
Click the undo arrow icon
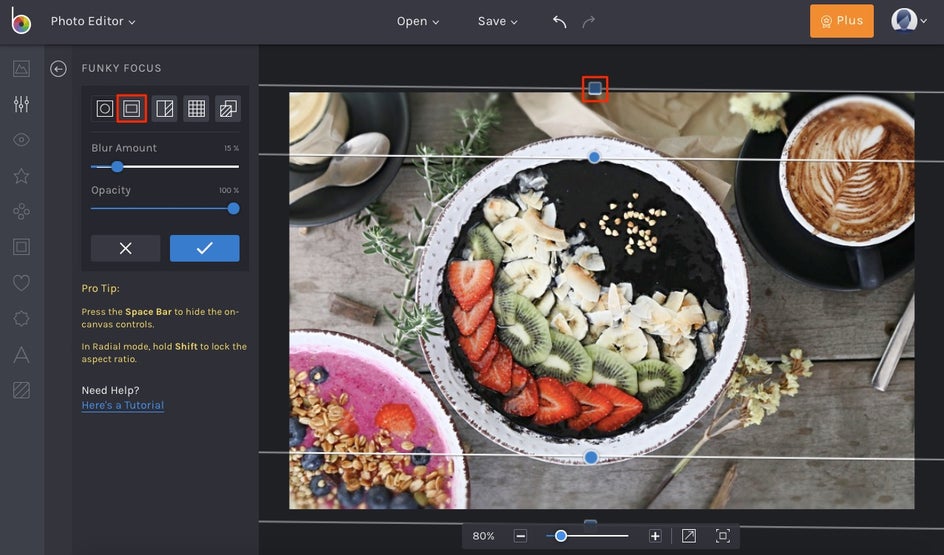click(559, 21)
